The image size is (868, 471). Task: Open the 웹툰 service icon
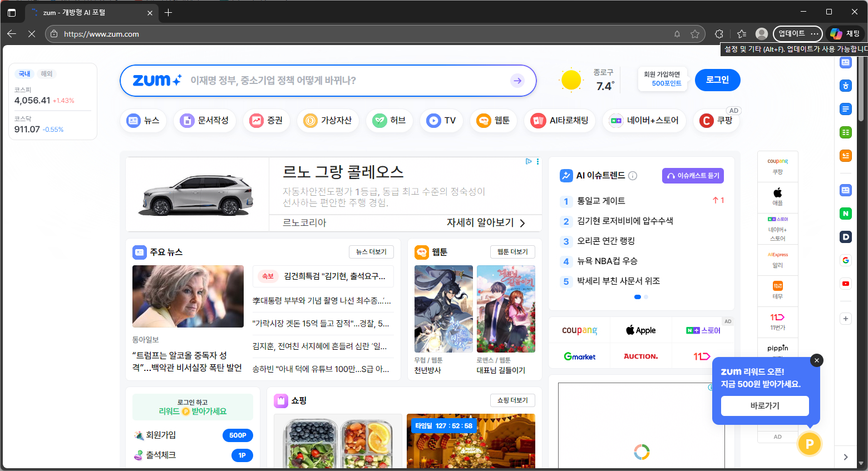tap(493, 121)
